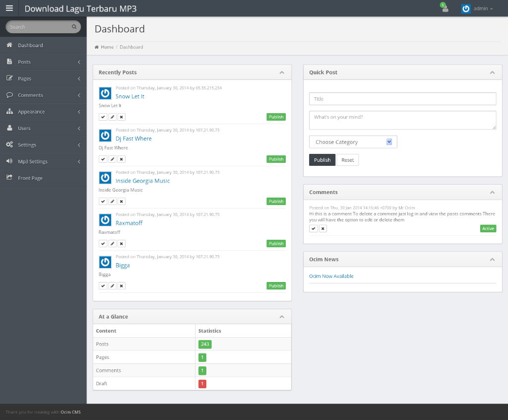Delete the comment by Mr Ocim
Screen dimensions: 508x420
[x=323, y=228]
